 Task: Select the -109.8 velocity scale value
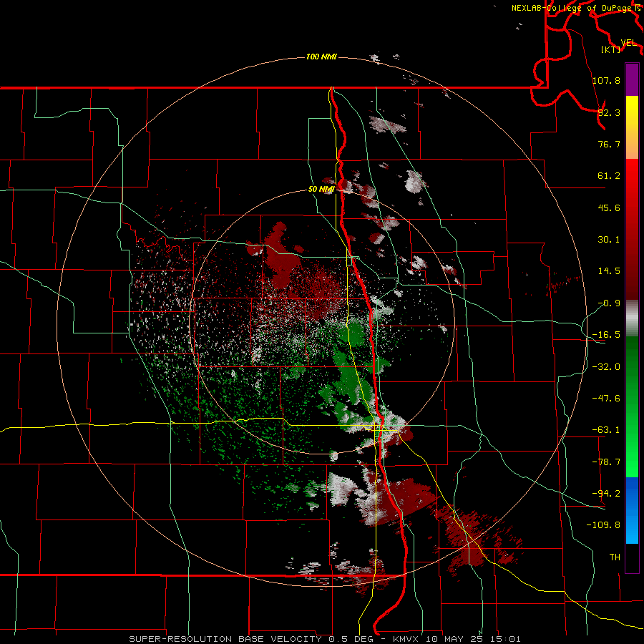tap(603, 525)
